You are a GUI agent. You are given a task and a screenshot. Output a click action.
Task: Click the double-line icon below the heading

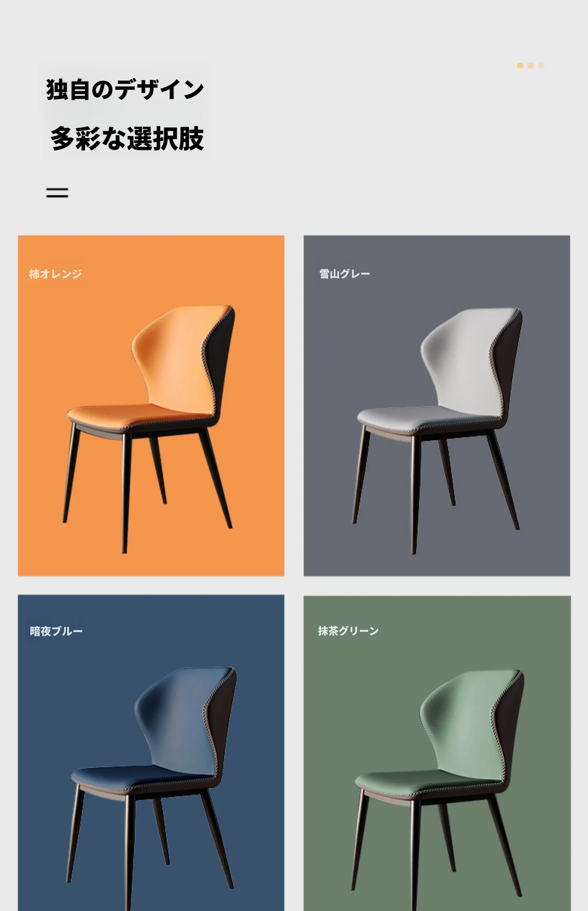click(x=57, y=193)
